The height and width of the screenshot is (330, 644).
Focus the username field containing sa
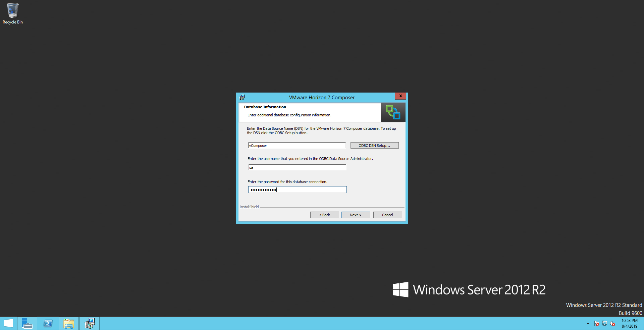tap(297, 167)
